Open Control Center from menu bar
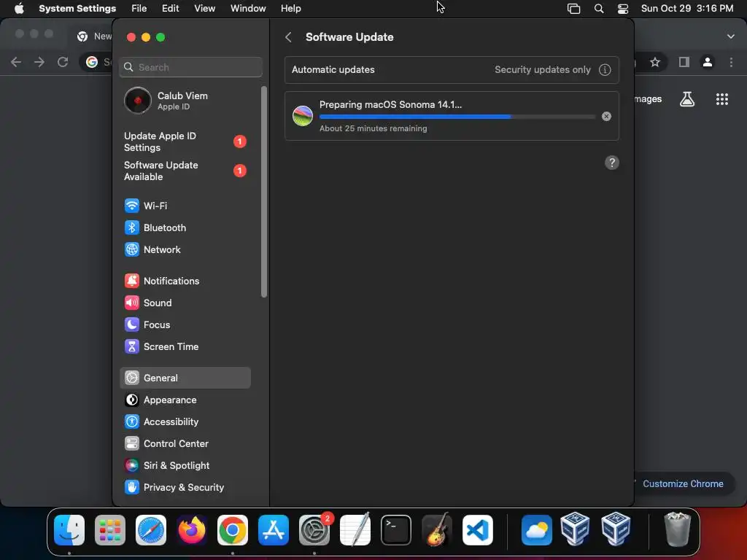Image resolution: width=747 pixels, height=560 pixels. click(x=623, y=9)
